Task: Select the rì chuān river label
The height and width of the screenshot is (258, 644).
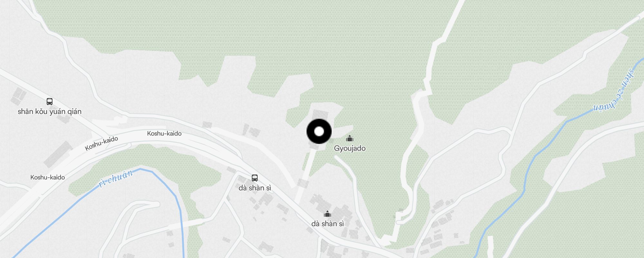Action: [115, 178]
